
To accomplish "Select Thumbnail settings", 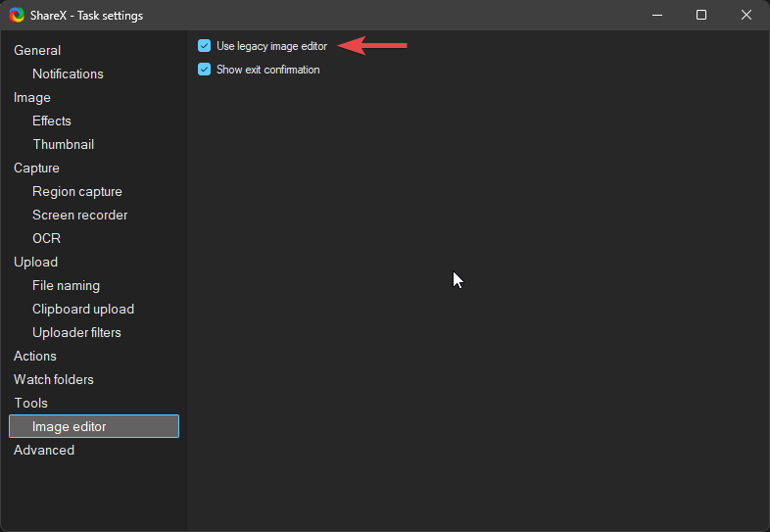I will pyautogui.click(x=64, y=144).
